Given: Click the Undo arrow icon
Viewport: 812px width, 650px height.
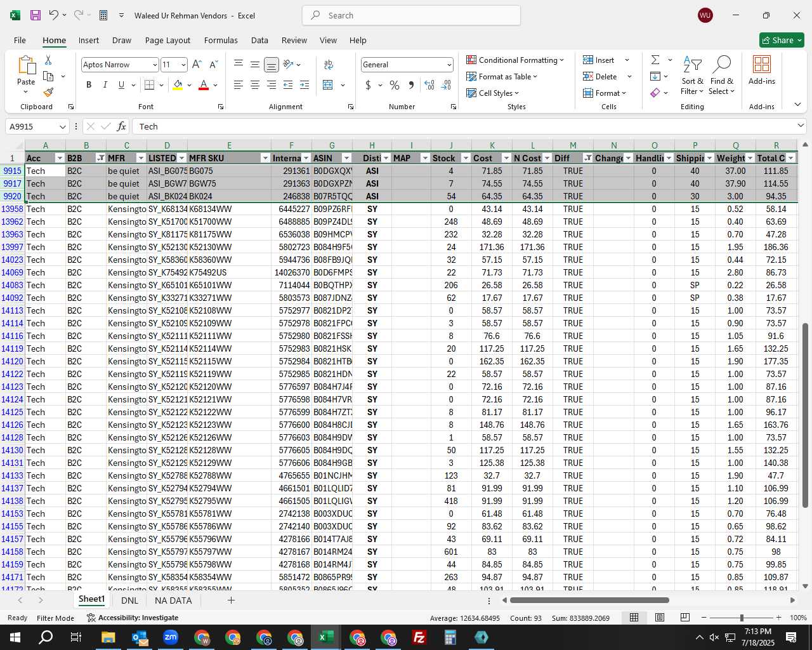Looking at the screenshot, I should pyautogui.click(x=54, y=15).
